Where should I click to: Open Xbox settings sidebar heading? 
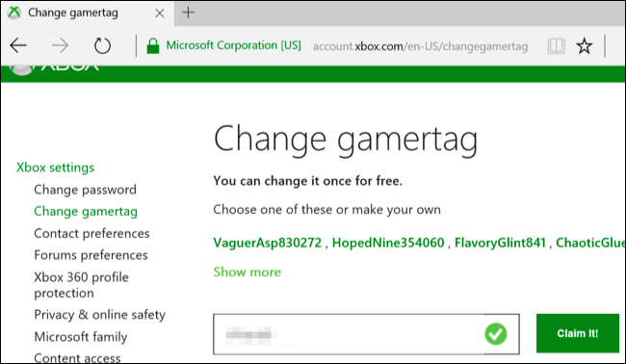(x=55, y=168)
